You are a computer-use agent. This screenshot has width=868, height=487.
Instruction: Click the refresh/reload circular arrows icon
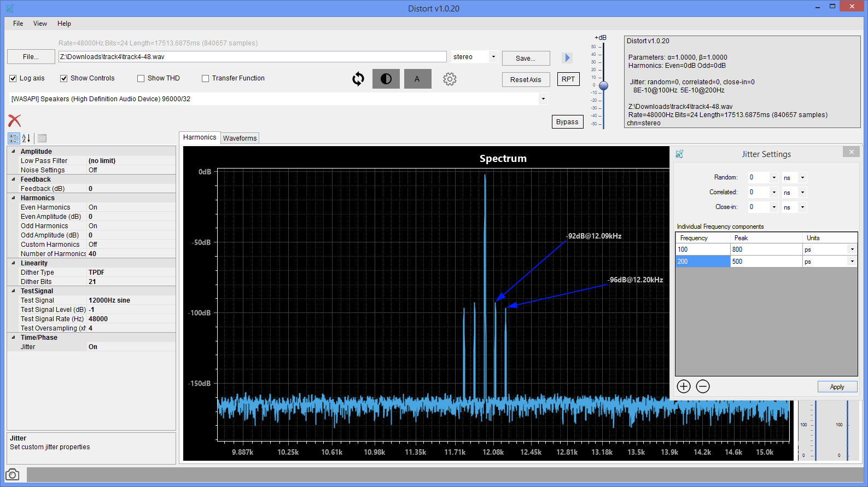point(358,79)
